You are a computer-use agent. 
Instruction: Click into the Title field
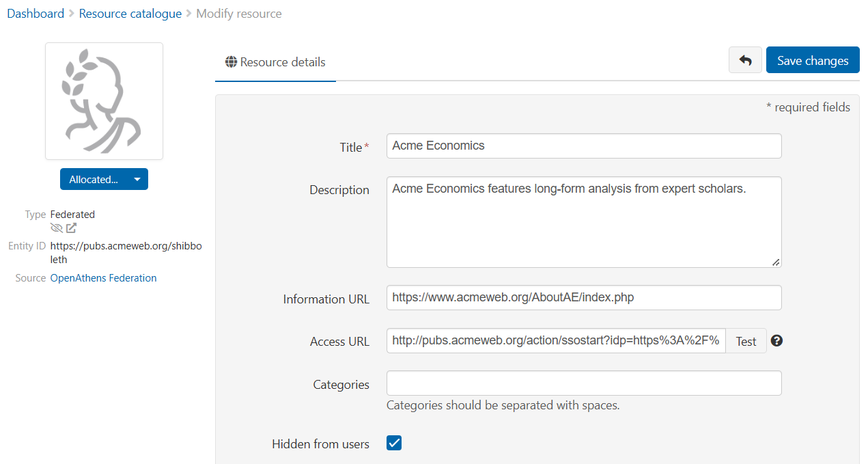click(x=584, y=146)
